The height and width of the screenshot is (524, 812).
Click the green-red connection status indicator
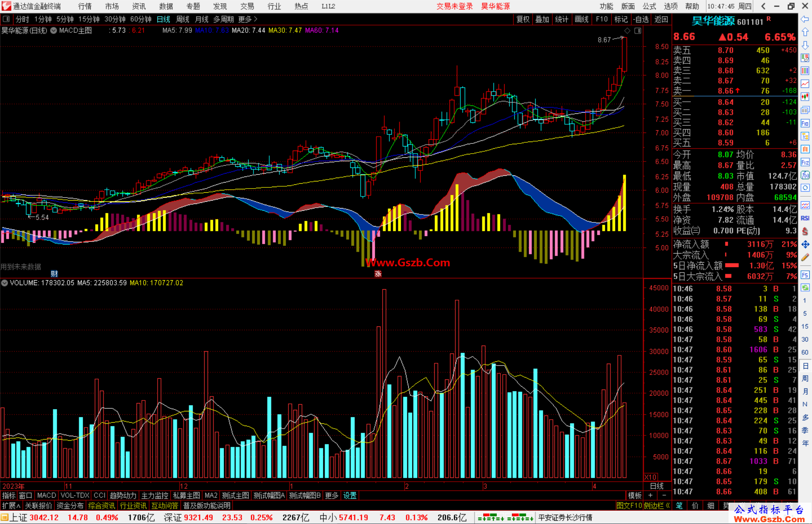tap(506, 518)
